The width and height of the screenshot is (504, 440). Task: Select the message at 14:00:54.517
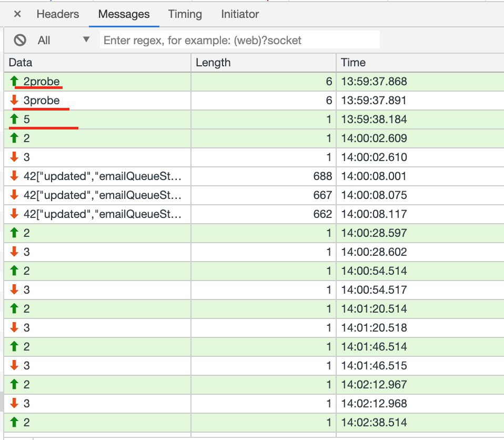click(254, 290)
